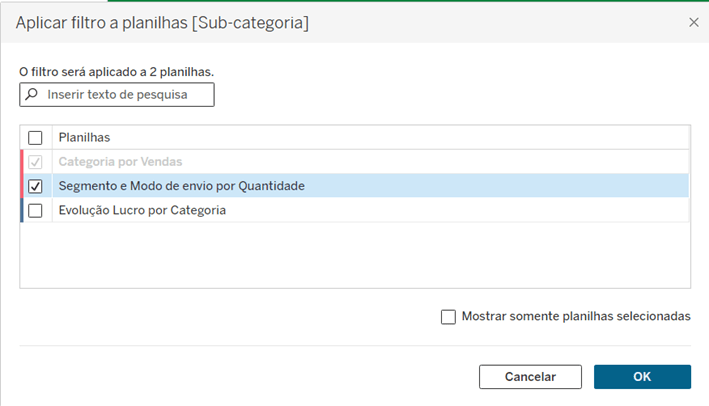Image resolution: width=709 pixels, height=406 pixels.
Task: Click the magnifier search icon
Action: coord(31,94)
